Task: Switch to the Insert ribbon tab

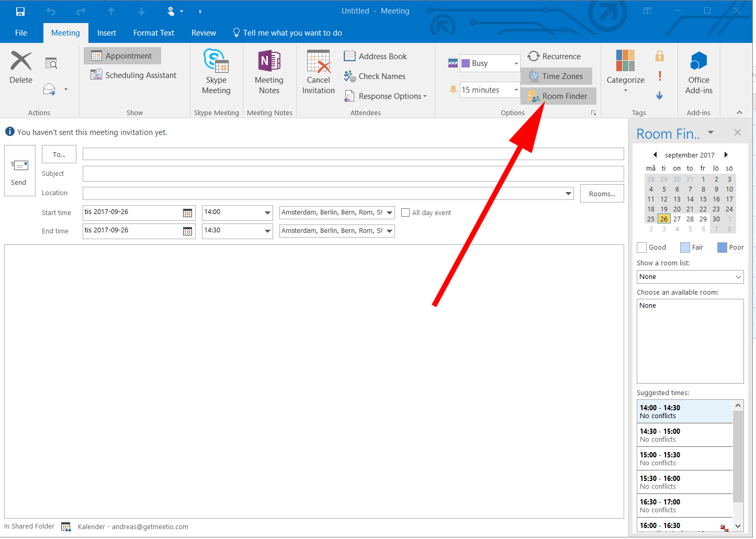Action: tap(107, 32)
